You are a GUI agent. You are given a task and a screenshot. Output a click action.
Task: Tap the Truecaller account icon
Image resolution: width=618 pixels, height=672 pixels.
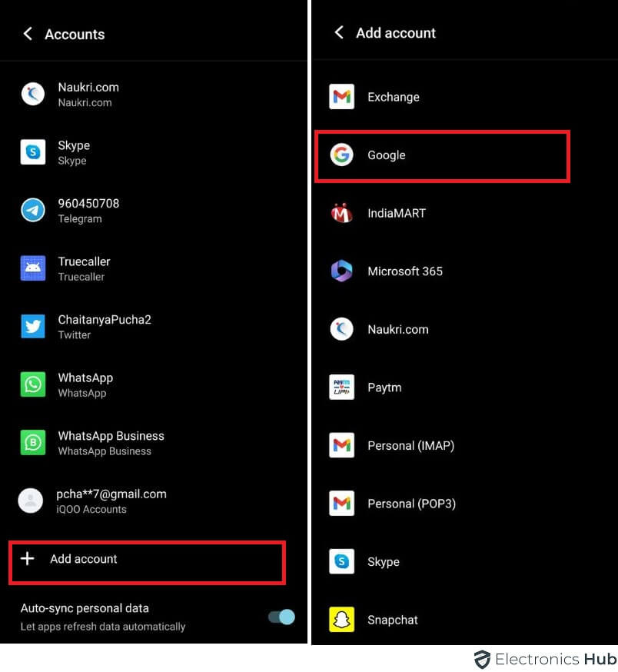(33, 268)
